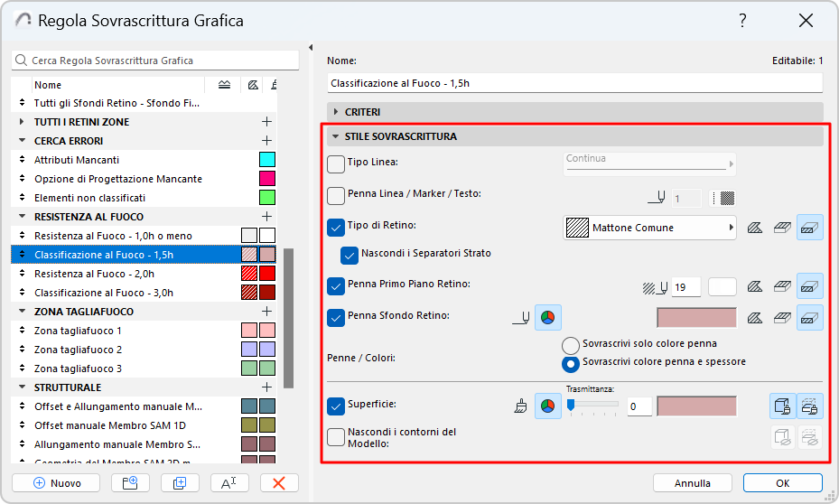Click the Nuovo button
Screen dimensions: 839x504
[x=56, y=482]
